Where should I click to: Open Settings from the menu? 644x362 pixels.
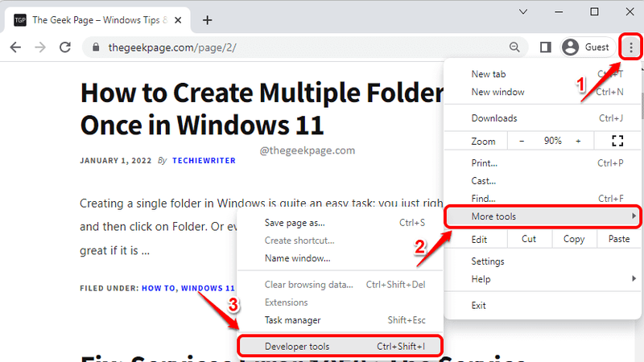coord(542,261)
